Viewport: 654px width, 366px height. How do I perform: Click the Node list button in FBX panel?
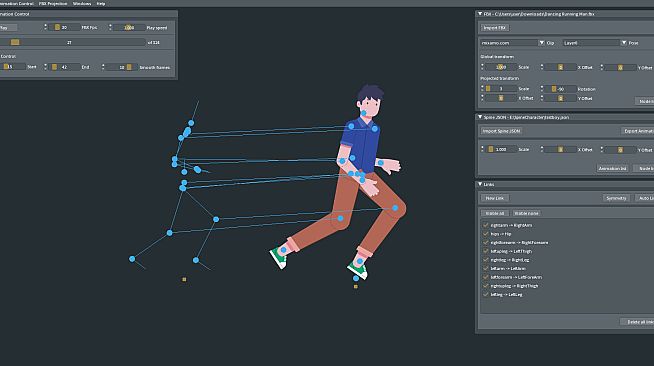(x=644, y=101)
